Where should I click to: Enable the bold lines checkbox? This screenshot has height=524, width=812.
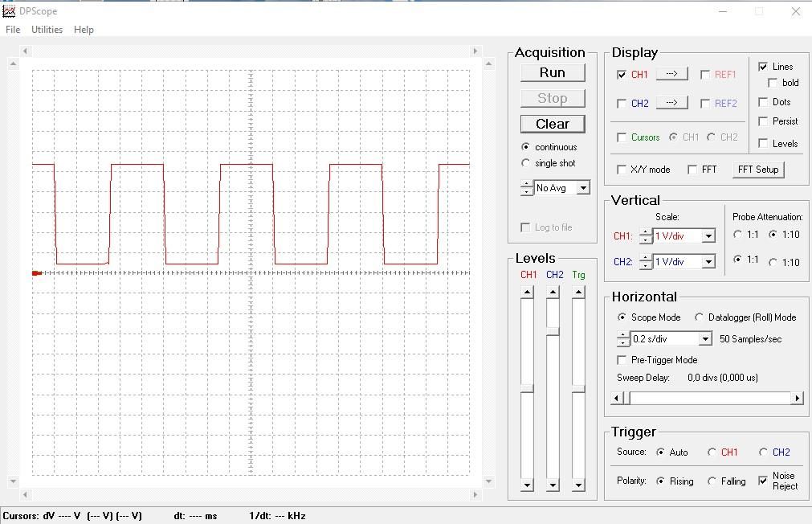[x=773, y=83]
